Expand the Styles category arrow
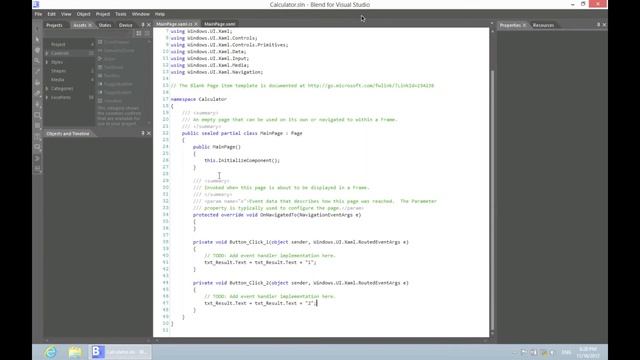The image size is (640, 360). pyautogui.click(x=47, y=62)
